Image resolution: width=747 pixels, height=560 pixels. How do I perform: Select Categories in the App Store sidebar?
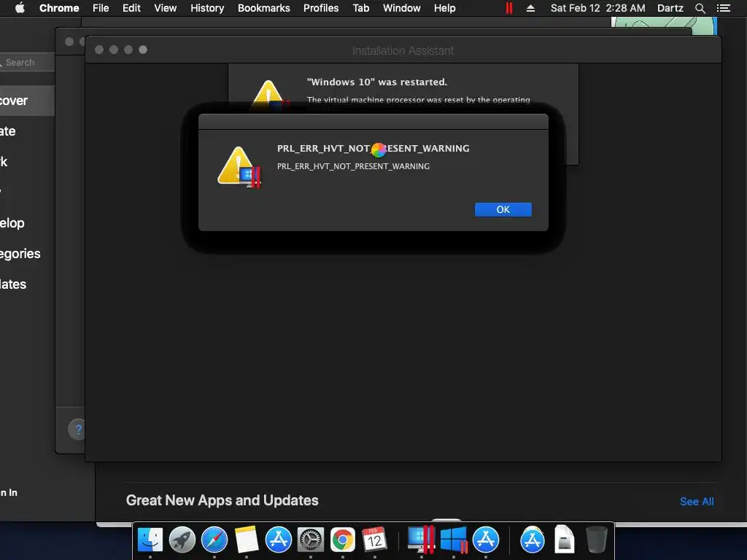click(27, 253)
